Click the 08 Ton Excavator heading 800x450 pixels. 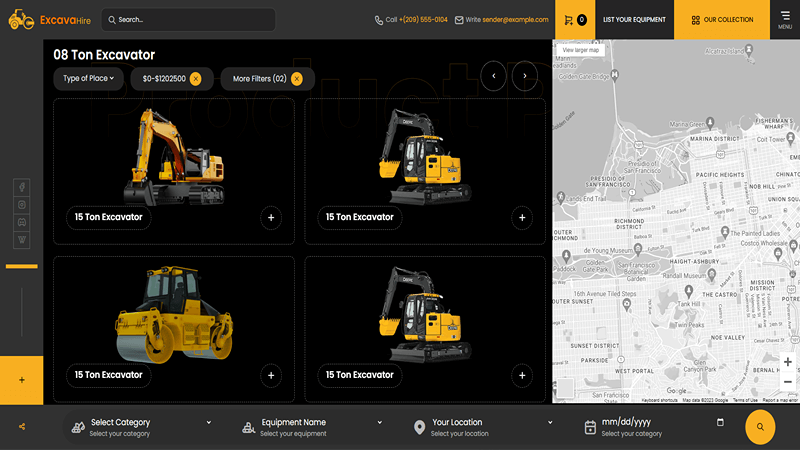pyautogui.click(x=104, y=55)
